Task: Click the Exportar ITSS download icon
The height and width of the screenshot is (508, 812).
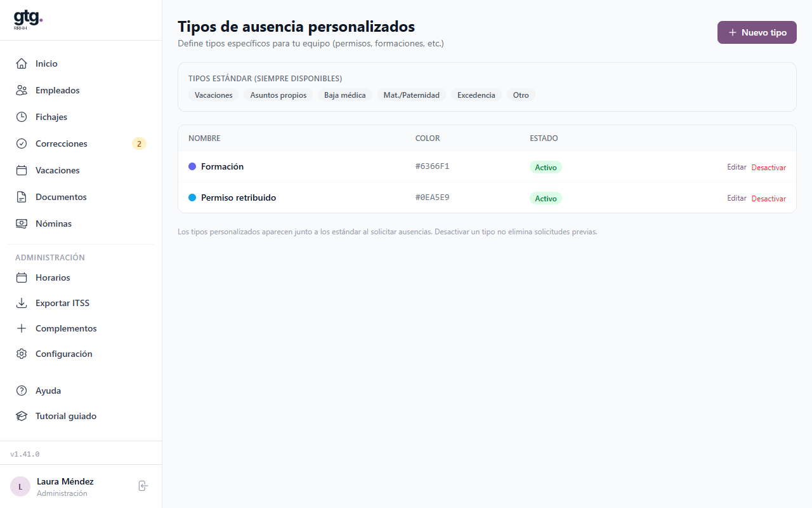Action: click(x=22, y=303)
